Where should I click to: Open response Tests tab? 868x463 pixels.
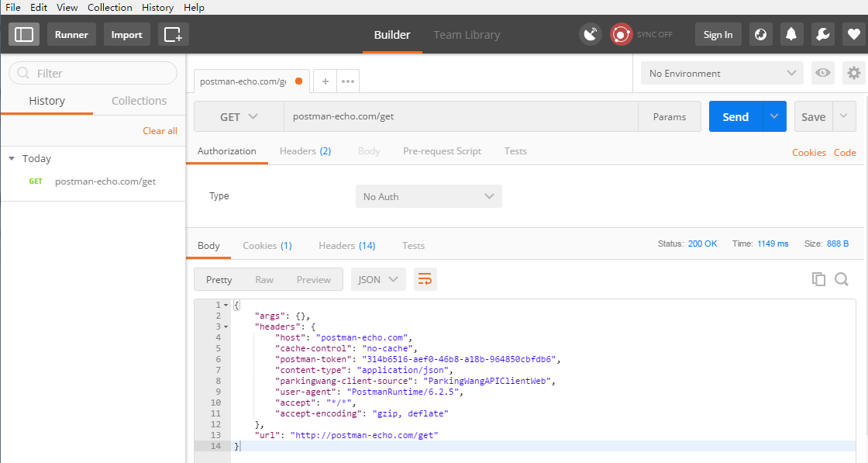point(414,246)
